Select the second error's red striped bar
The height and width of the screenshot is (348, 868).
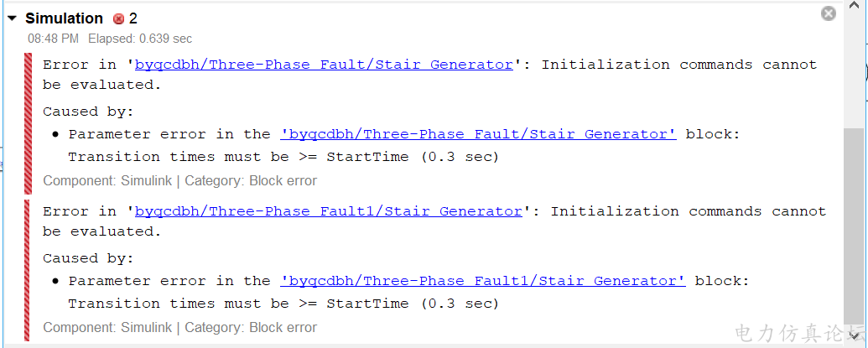[x=27, y=270]
